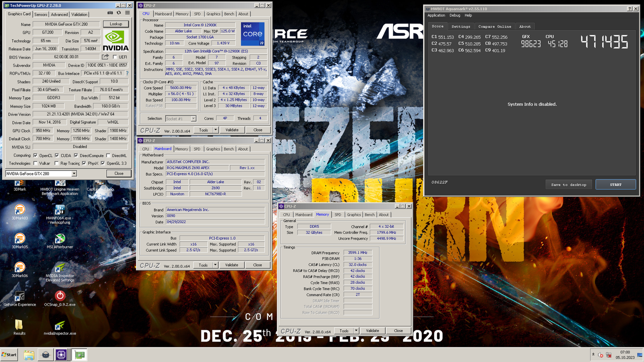This screenshot has height=362, width=644.
Task: Toggle UEFI checkbox in GPU-Z
Action: pos(115,57)
